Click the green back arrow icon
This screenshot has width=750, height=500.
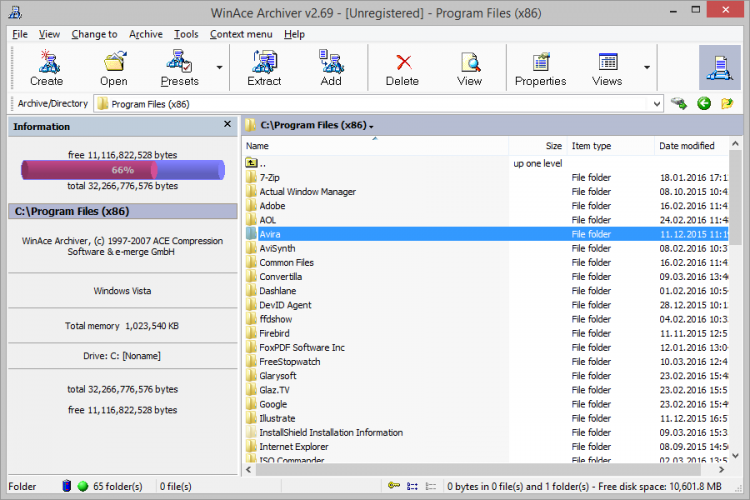coord(704,103)
